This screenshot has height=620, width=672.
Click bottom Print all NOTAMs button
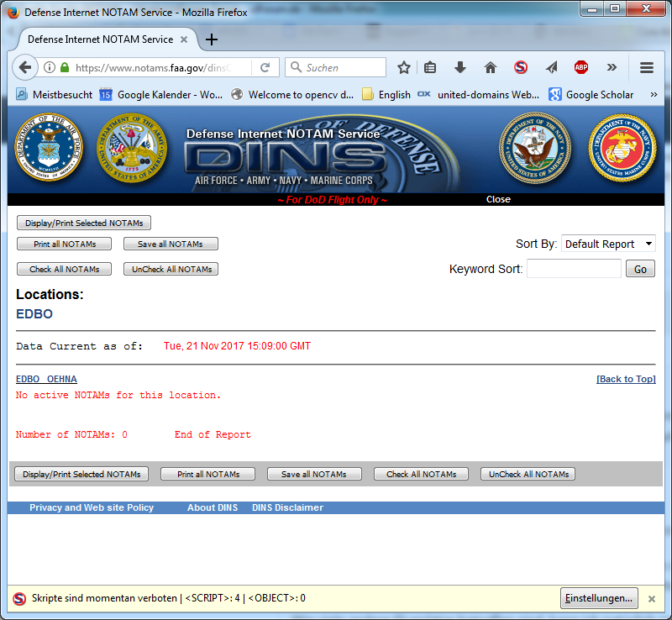coord(207,474)
